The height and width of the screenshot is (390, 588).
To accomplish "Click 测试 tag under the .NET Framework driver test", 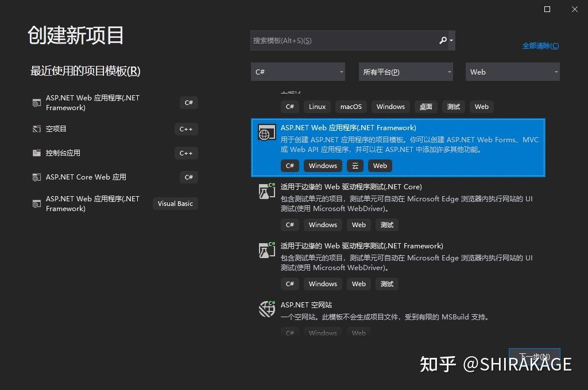I will [x=387, y=283].
